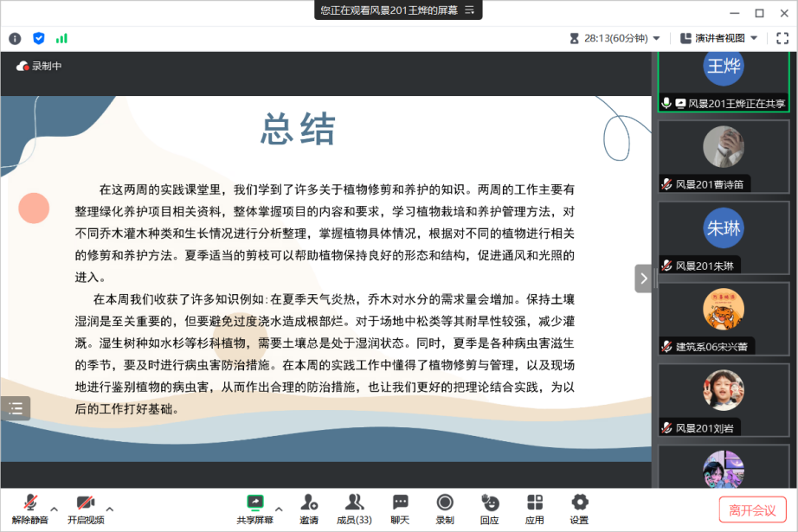Screen dimensions: 798x532
Task: Expand audio options arrow beside 解除静音
Action: [x=55, y=509]
